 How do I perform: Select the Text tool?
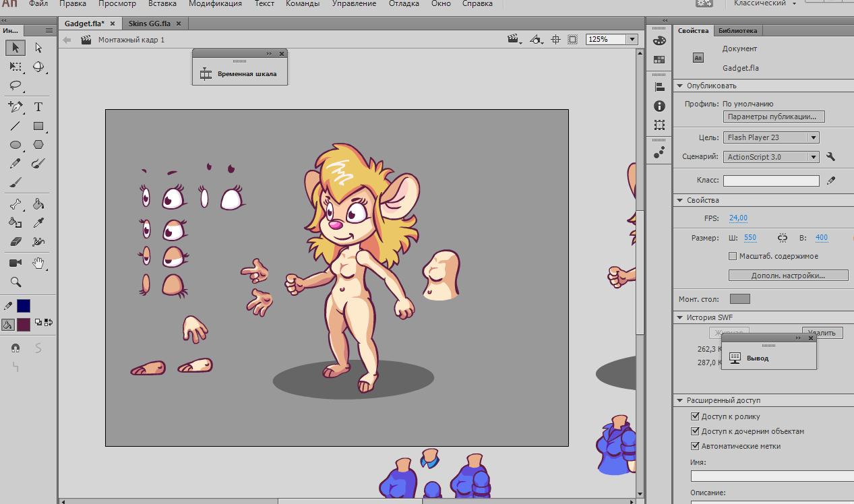pos(38,106)
